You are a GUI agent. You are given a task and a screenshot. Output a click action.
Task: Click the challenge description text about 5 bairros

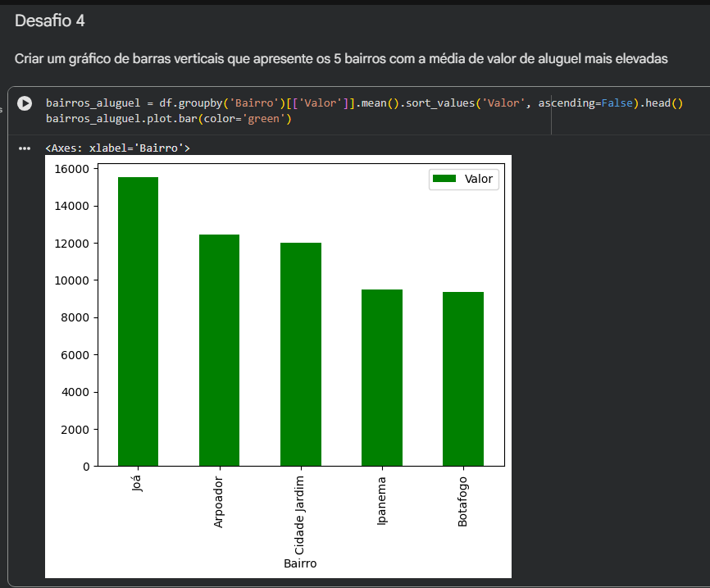341,59
